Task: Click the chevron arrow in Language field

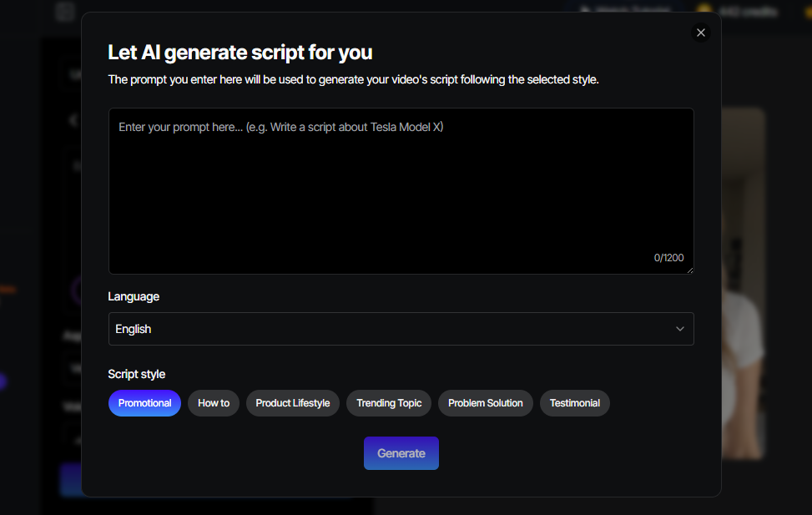Action: (680, 329)
